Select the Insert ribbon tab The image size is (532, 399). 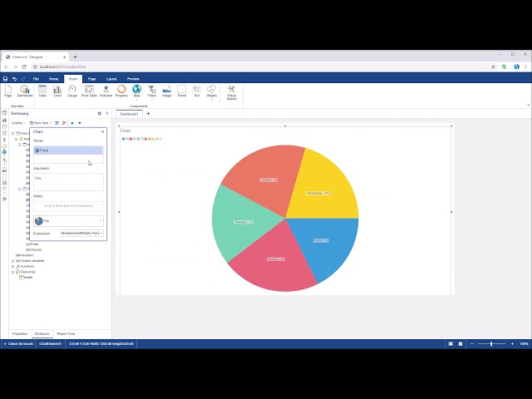[x=73, y=79]
